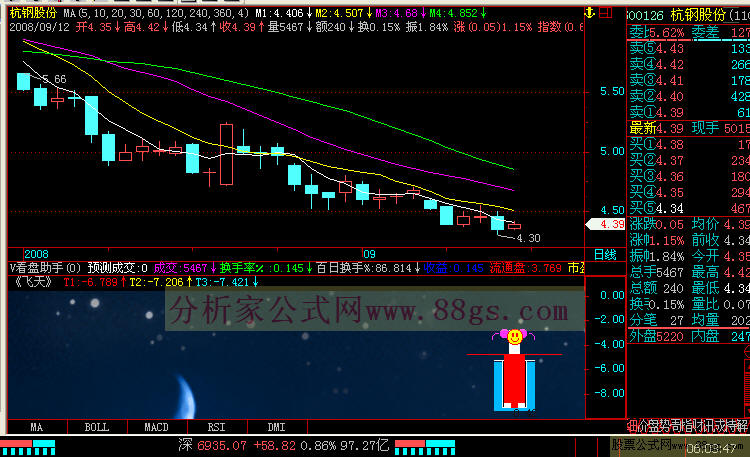Screen dimensions: 750x457
Task: Select the 买① 4.38 order row
Action: pyautogui.click(x=688, y=145)
